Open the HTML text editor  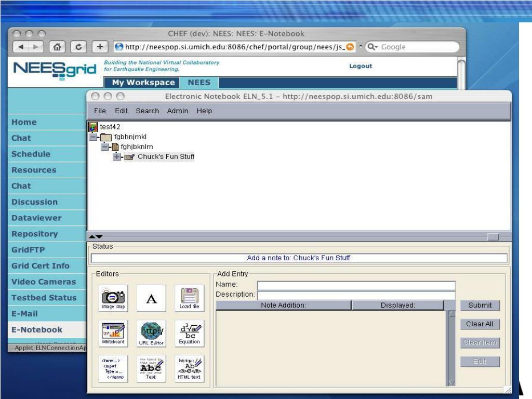189,368
